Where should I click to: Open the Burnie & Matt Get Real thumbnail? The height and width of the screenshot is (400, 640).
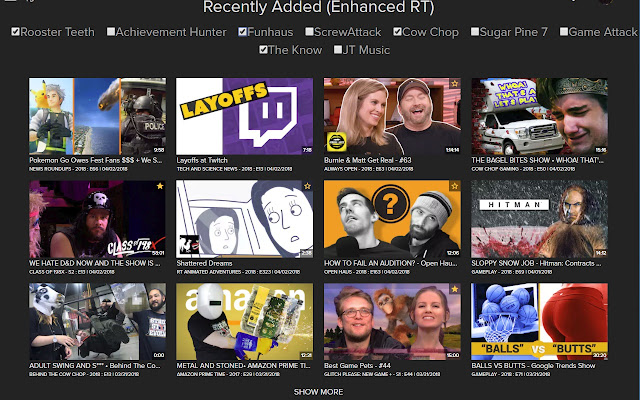coord(392,116)
